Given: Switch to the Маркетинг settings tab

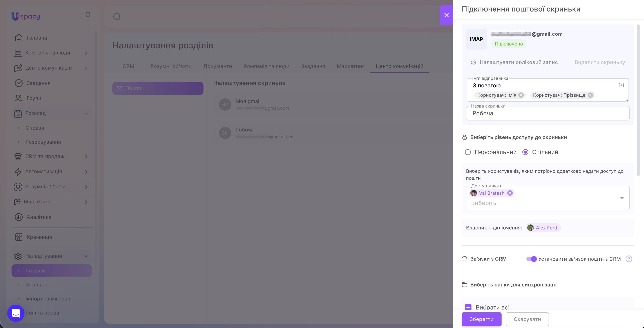Looking at the screenshot, I should click(x=350, y=66).
